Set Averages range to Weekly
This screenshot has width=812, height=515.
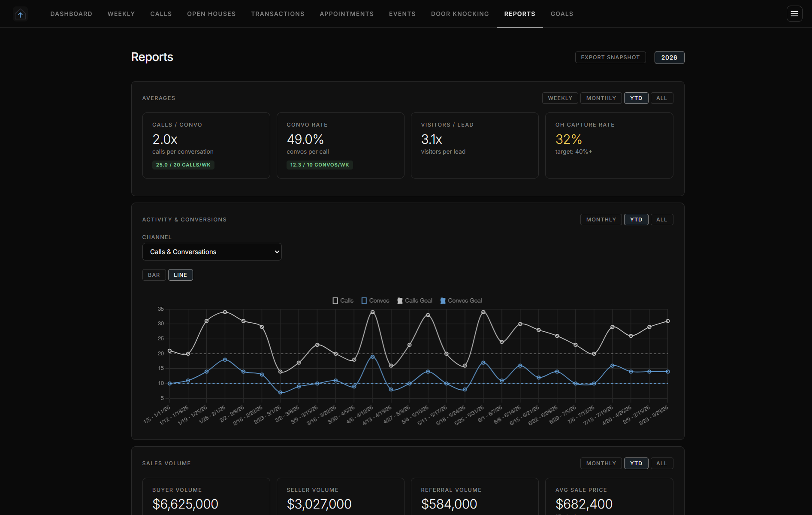tap(560, 98)
